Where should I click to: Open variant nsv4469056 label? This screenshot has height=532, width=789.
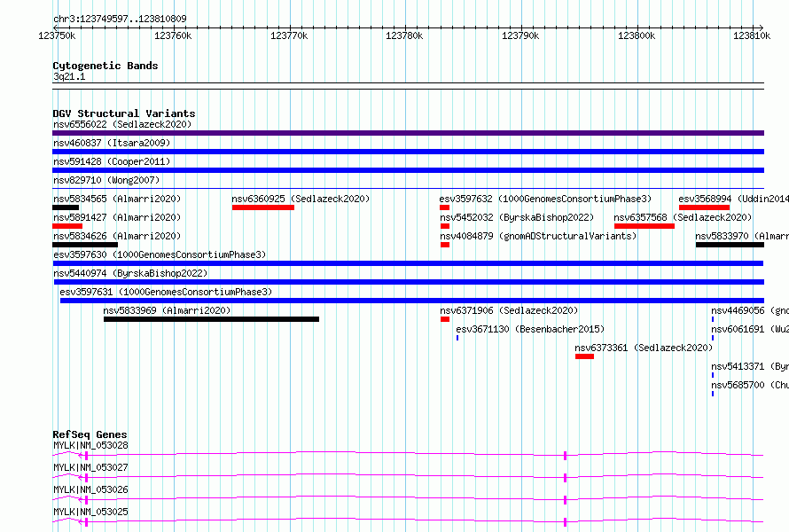coord(750,310)
